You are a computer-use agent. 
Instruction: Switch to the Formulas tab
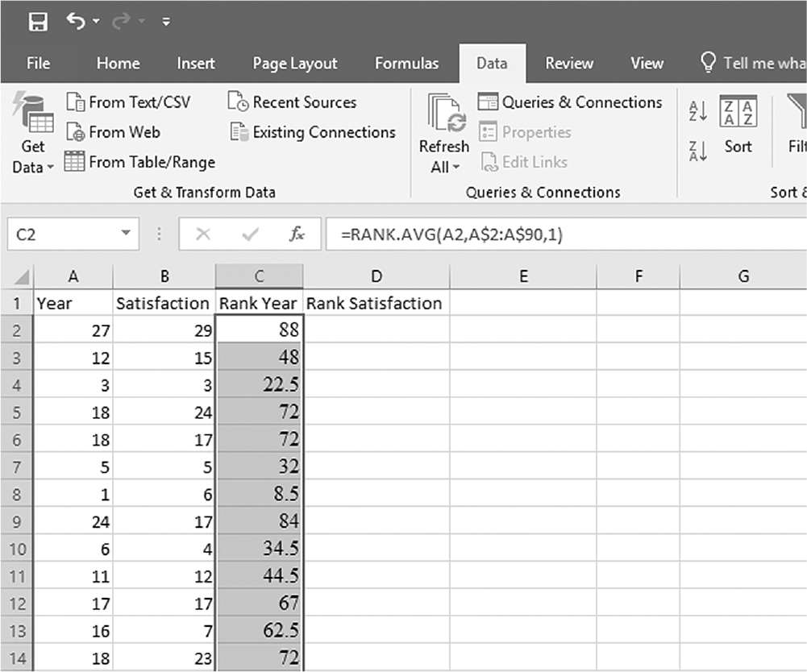tap(406, 64)
